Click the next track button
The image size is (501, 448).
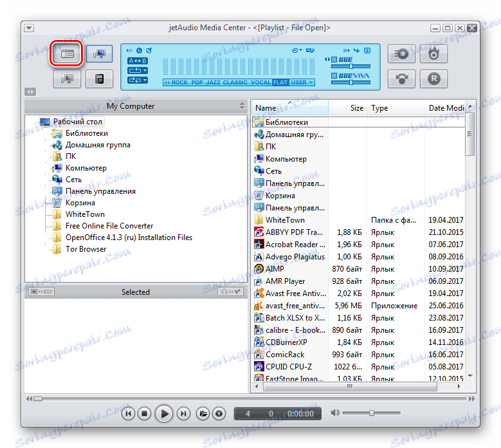coord(183,413)
